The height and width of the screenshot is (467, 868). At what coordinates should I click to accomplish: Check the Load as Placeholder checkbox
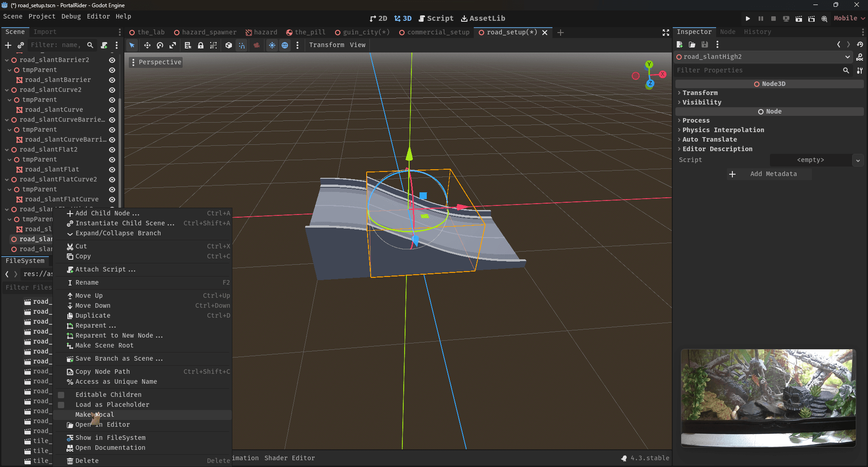point(61,405)
